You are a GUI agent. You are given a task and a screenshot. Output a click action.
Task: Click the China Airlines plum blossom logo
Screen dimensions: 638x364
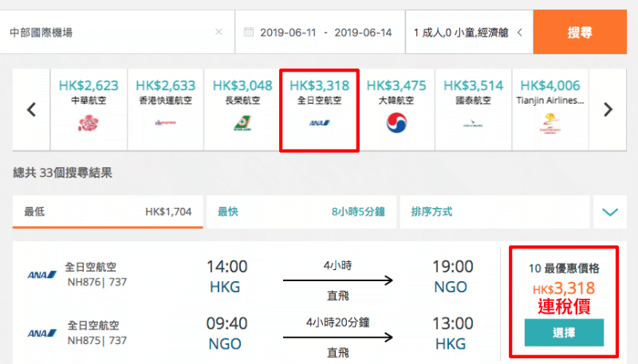pyautogui.click(x=89, y=123)
